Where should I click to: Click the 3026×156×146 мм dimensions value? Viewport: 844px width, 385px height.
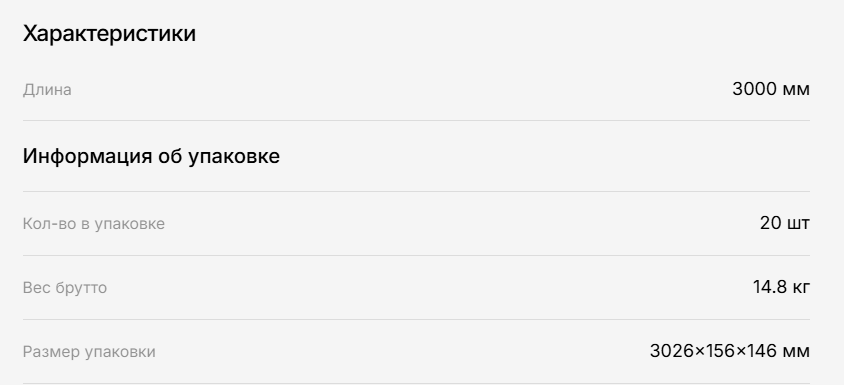[x=730, y=351]
